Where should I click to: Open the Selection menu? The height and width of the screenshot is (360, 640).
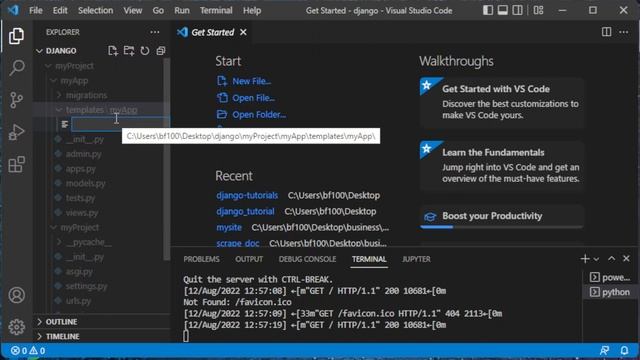[x=96, y=10]
